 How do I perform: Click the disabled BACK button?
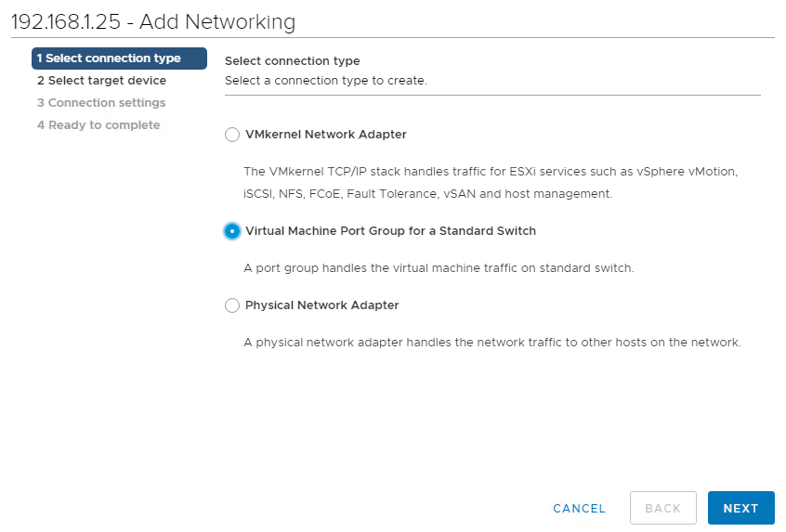[x=663, y=508]
